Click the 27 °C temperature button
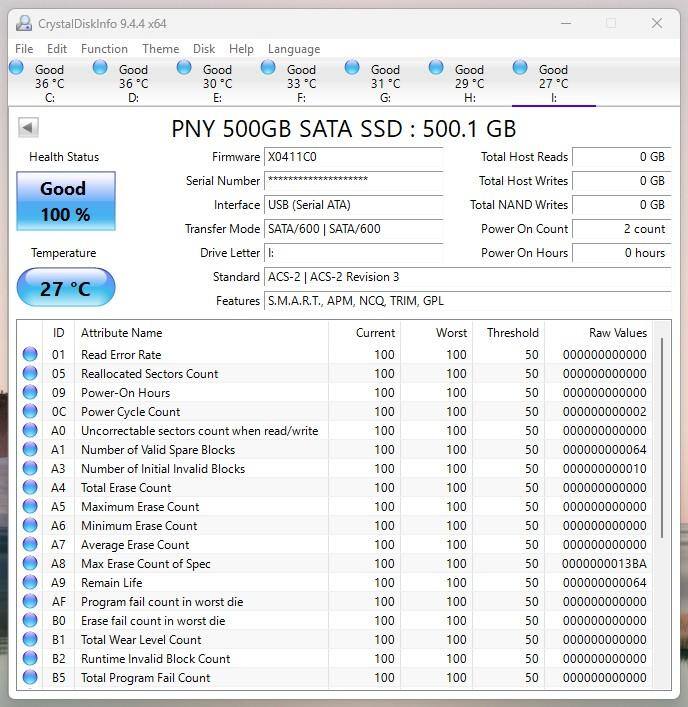 tap(65, 289)
